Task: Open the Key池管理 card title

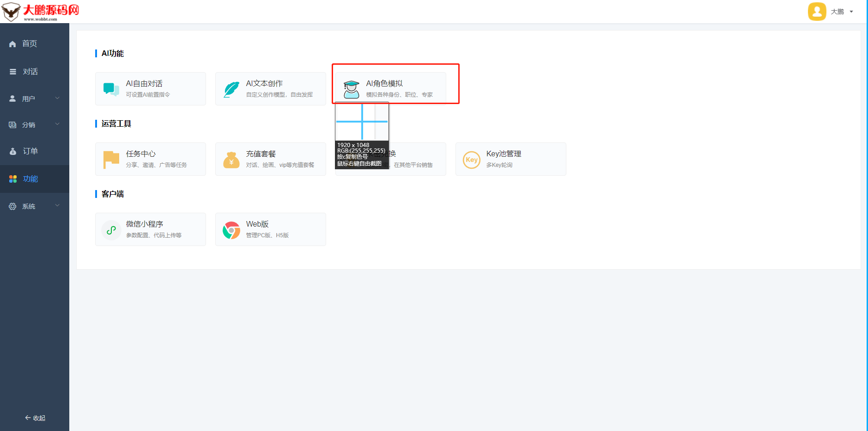Action: pos(504,154)
